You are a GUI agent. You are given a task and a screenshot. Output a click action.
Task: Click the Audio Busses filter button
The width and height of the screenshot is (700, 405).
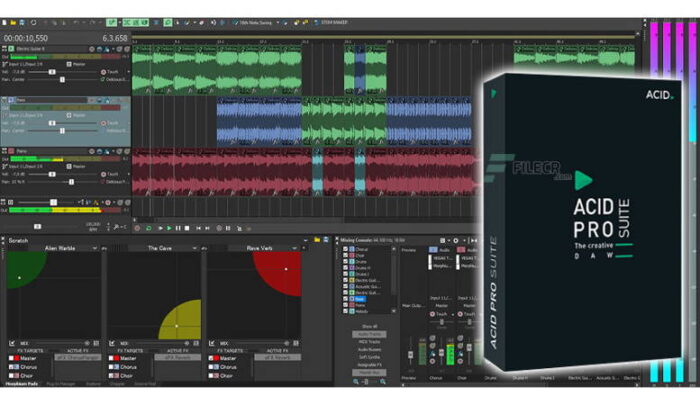tap(369, 349)
